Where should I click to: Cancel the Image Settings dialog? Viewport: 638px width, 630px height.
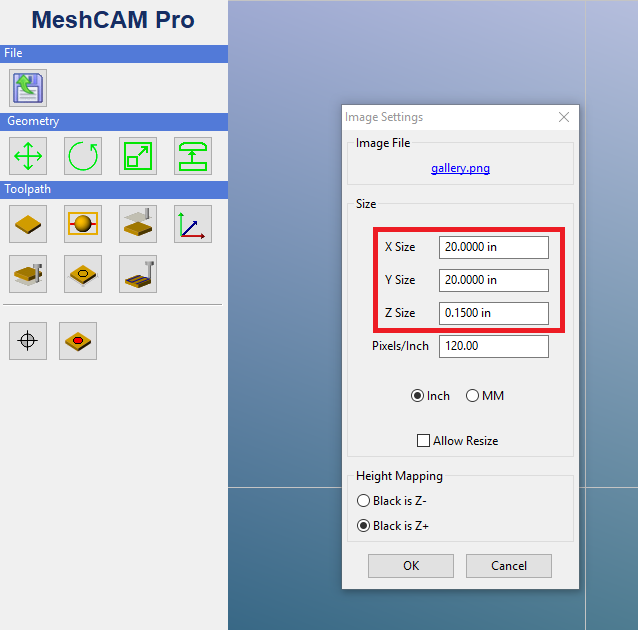click(509, 566)
